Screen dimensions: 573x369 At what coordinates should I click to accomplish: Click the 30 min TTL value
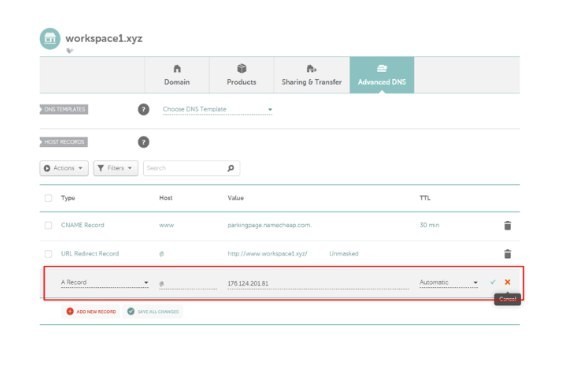coord(430,225)
